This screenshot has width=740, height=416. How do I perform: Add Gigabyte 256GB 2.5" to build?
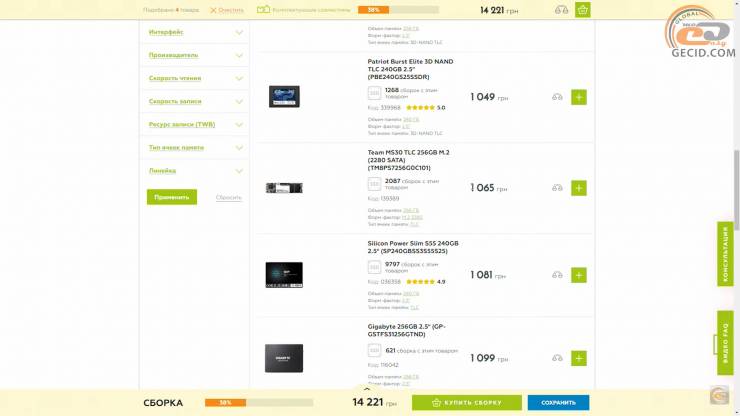click(x=579, y=358)
